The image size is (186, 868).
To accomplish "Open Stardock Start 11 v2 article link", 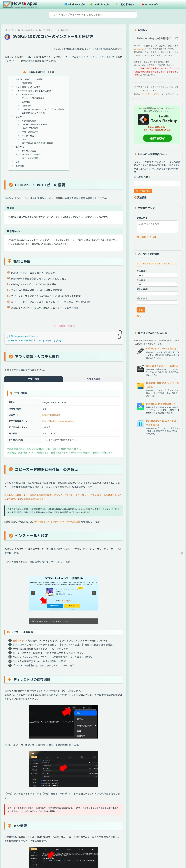I will pyautogui.click(x=162, y=423).
